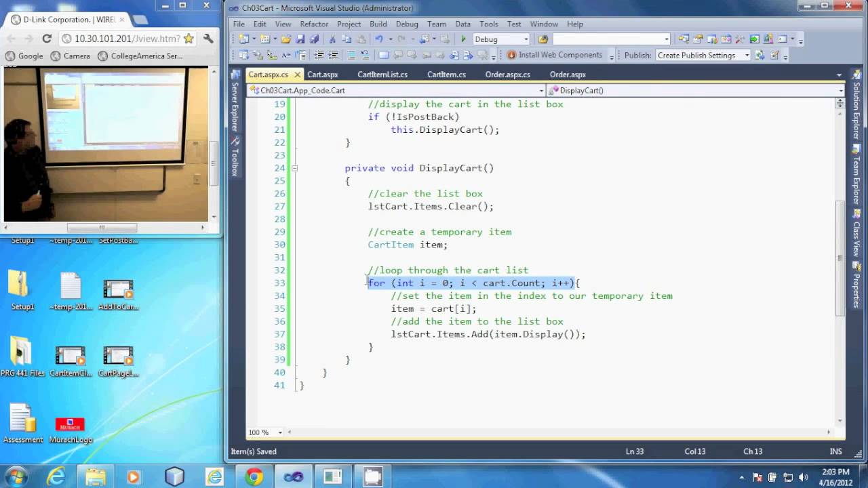Open the File menu

(x=239, y=24)
